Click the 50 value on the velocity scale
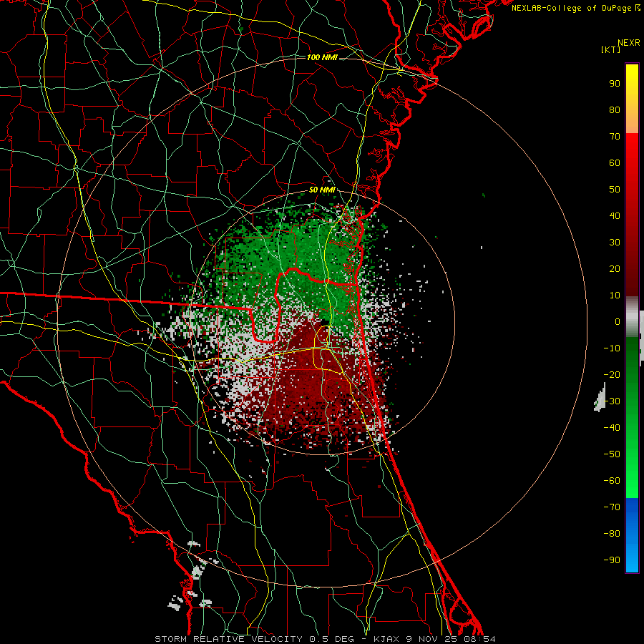Image resolution: width=644 pixels, height=644 pixels. [x=615, y=190]
